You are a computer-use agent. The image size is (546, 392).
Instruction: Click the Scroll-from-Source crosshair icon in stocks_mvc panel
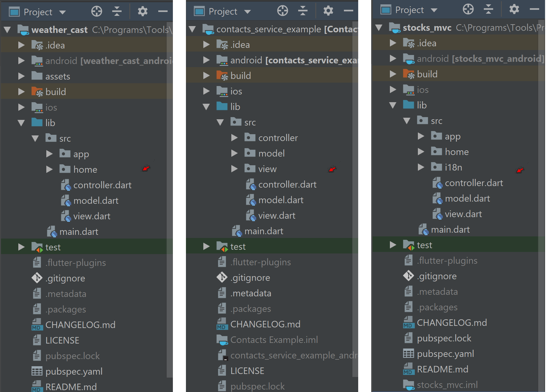point(468,10)
